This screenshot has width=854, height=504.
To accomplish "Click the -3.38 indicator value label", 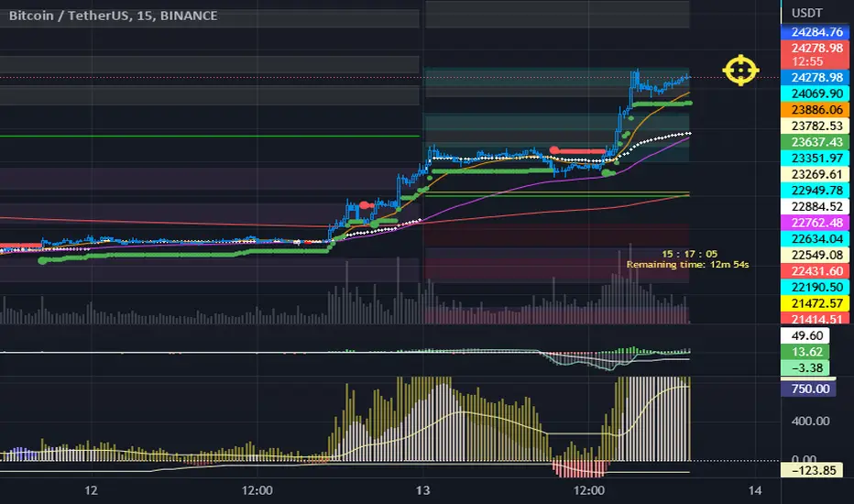I will pyautogui.click(x=805, y=368).
